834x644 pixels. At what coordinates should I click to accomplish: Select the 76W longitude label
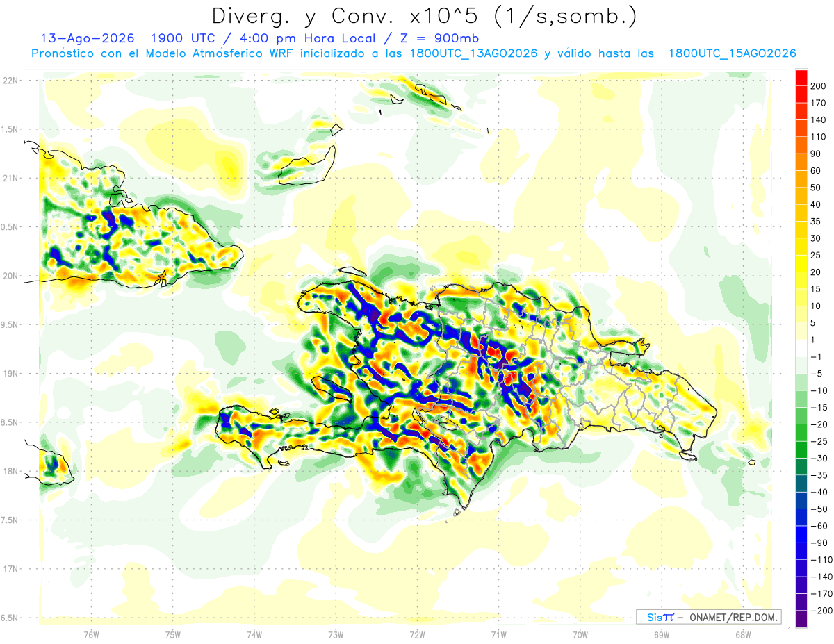tap(91, 634)
